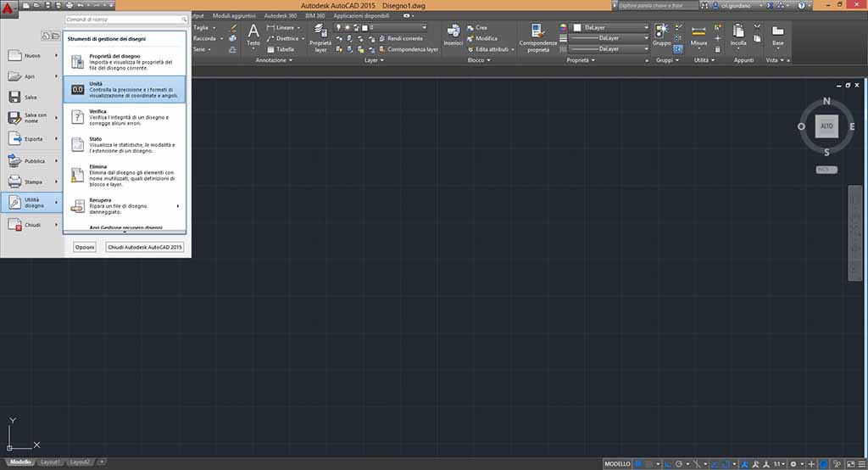Click the Inserisci block tool
This screenshot has width=868, height=470.
tap(453, 35)
